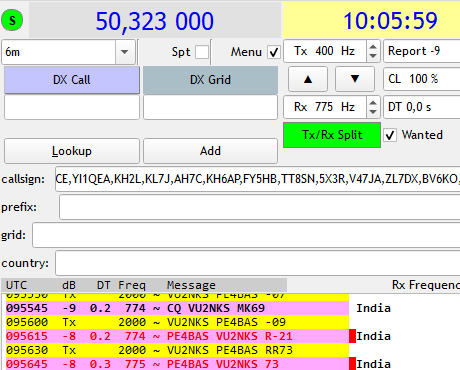Select the CQ VU2NKS MK69 message row
This screenshot has height=370, width=460.
[x=177, y=308]
